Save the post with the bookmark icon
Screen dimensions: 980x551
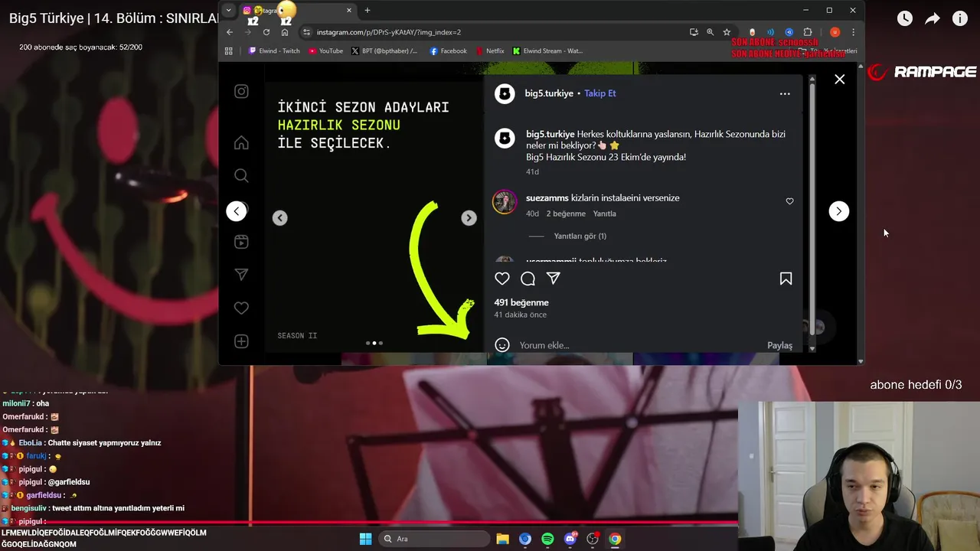coord(786,279)
